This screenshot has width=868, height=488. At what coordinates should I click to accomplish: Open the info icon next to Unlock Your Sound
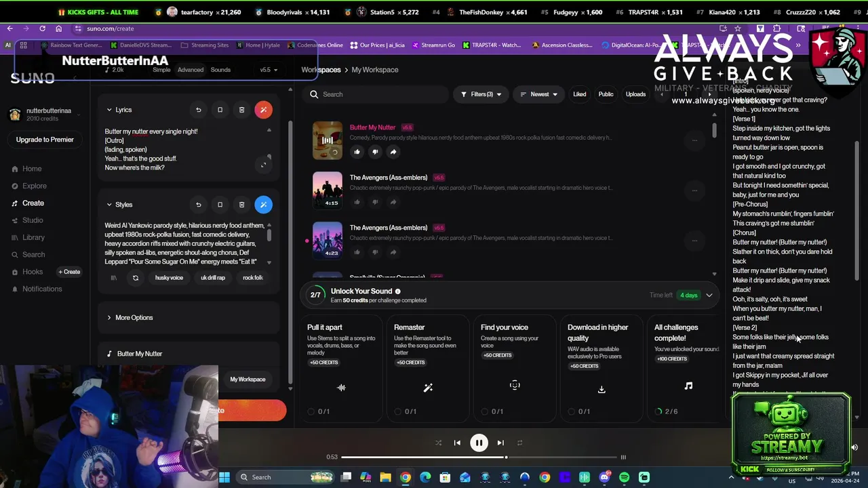point(397,291)
